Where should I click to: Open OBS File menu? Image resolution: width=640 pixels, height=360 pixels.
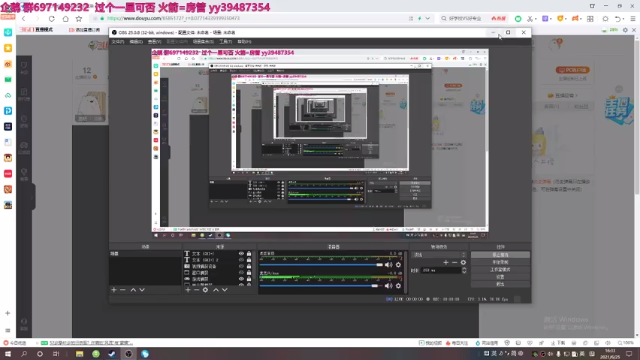click(118, 42)
